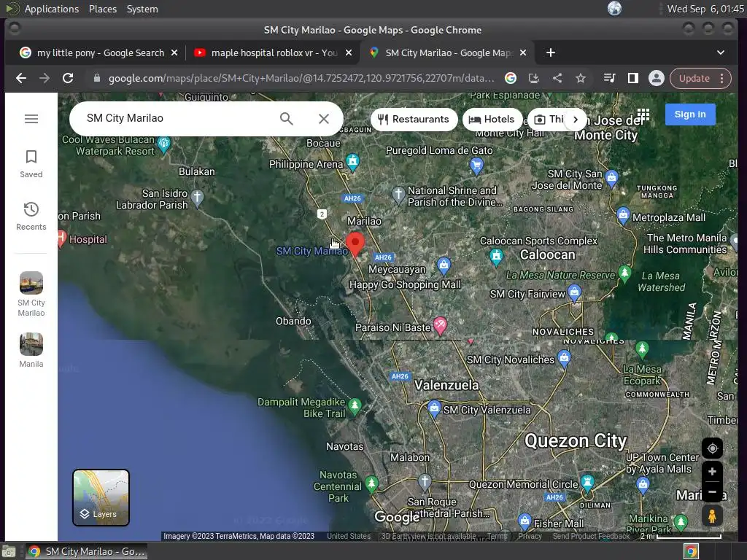Click the Philippine Arena marker
The image size is (747, 560).
click(x=352, y=162)
